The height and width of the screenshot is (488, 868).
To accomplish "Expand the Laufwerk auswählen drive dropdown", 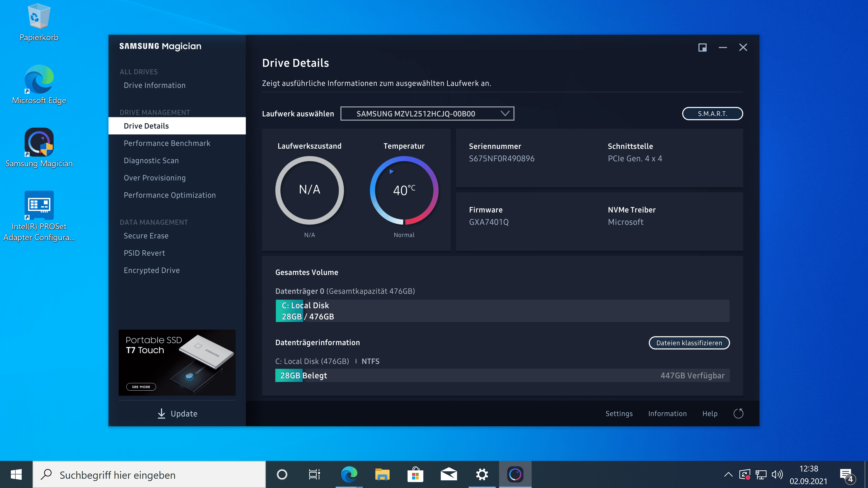I will pos(427,113).
